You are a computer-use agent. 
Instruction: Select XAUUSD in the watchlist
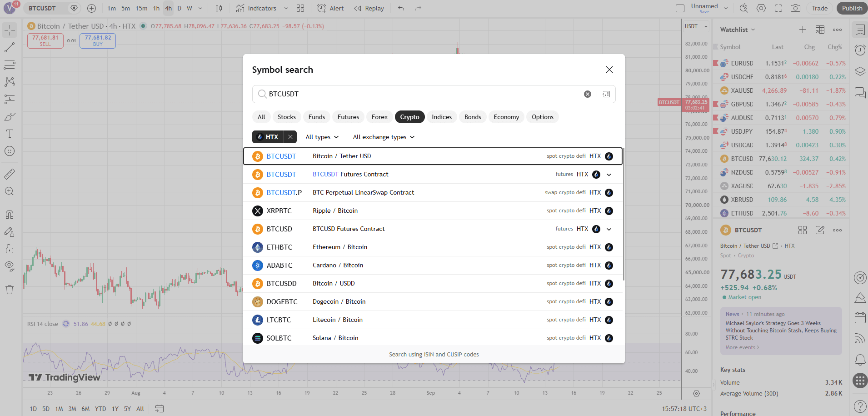pyautogui.click(x=780, y=90)
